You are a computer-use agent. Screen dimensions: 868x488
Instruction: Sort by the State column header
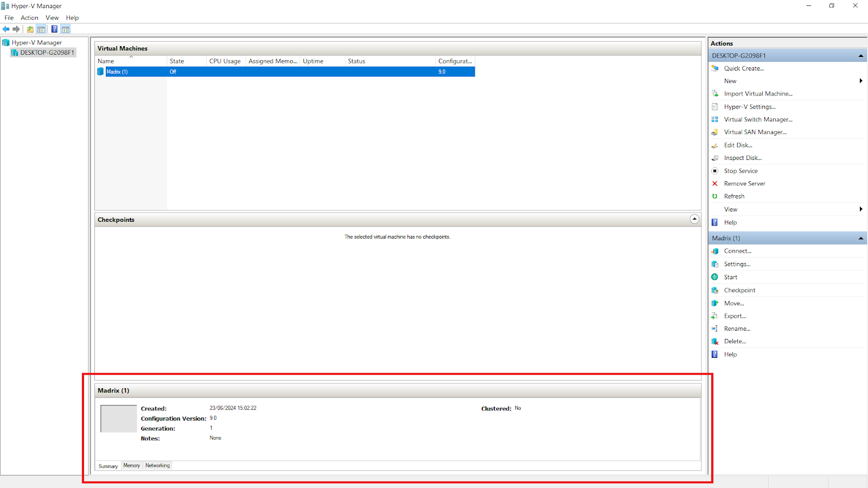tap(187, 61)
